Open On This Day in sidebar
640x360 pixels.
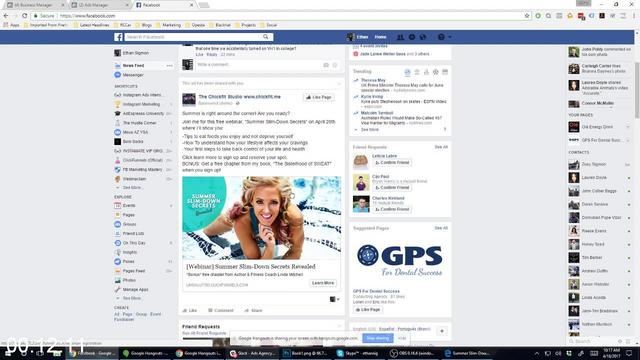pyautogui.click(x=134, y=243)
